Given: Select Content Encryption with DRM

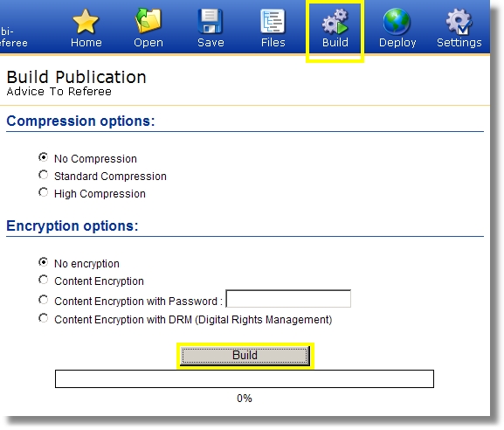Looking at the screenshot, I should point(44,318).
